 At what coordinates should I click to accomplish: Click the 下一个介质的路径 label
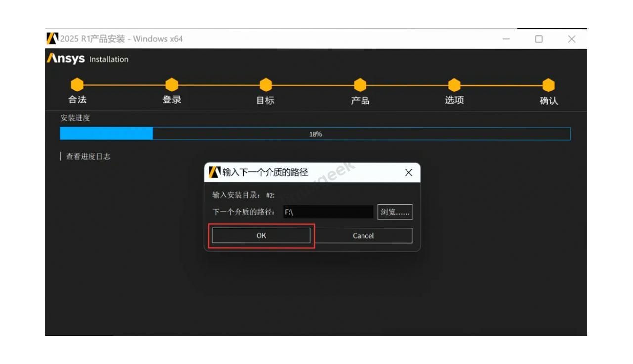[244, 212]
